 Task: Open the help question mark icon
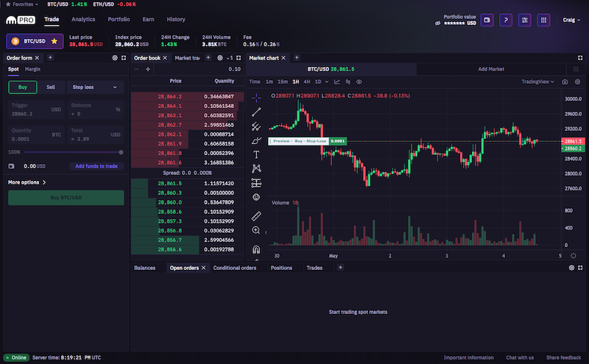click(506, 20)
